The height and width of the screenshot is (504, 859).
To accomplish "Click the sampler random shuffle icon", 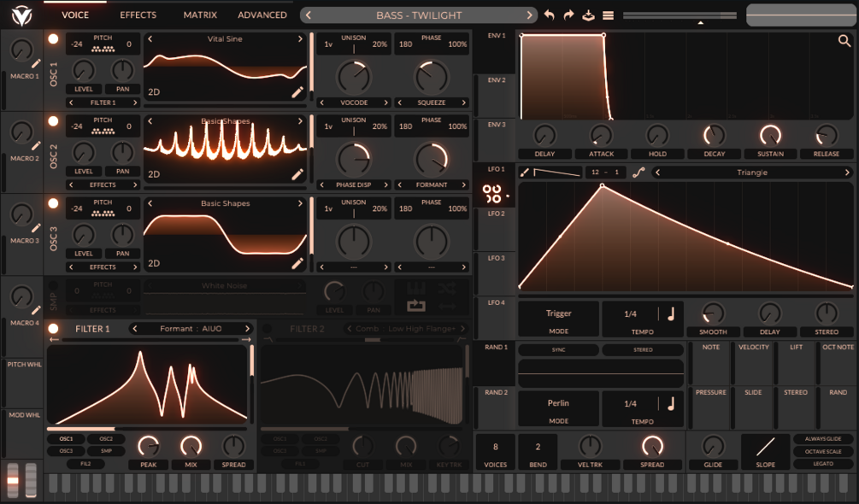I will click(447, 288).
